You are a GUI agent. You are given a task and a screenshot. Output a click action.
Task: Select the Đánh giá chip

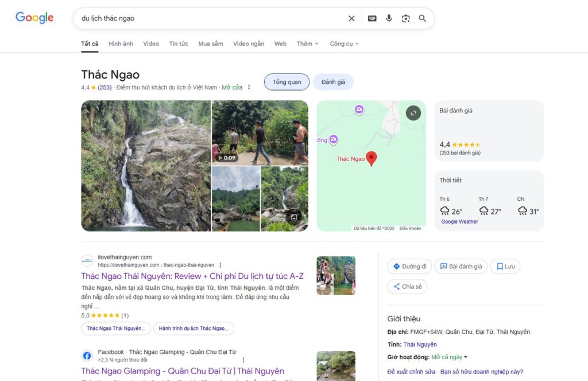coord(333,82)
